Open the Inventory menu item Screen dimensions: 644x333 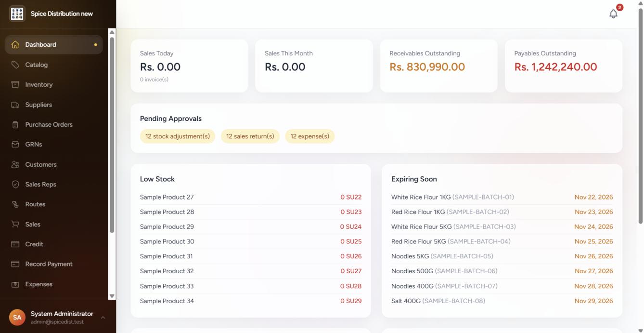pos(54,84)
